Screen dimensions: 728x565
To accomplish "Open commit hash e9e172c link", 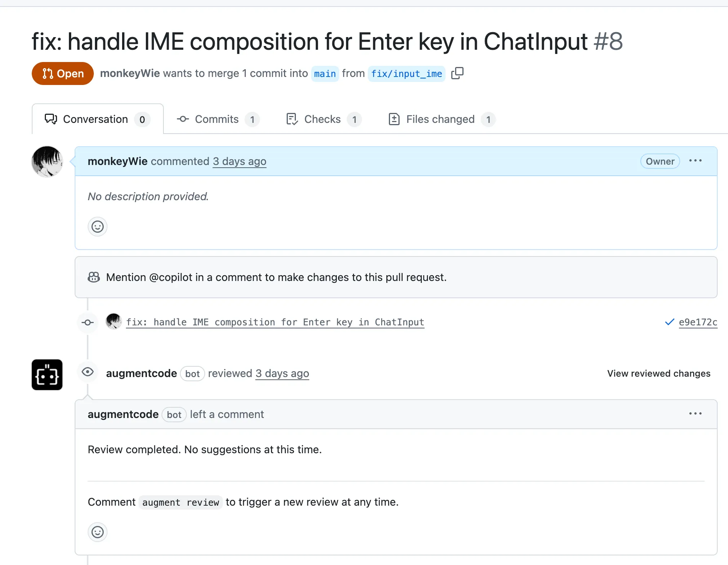I will click(698, 322).
